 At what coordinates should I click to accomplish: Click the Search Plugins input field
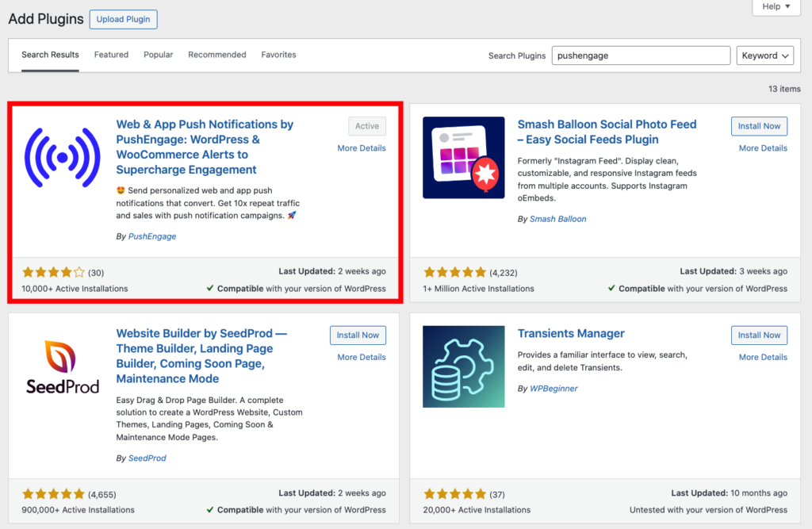pyautogui.click(x=640, y=56)
